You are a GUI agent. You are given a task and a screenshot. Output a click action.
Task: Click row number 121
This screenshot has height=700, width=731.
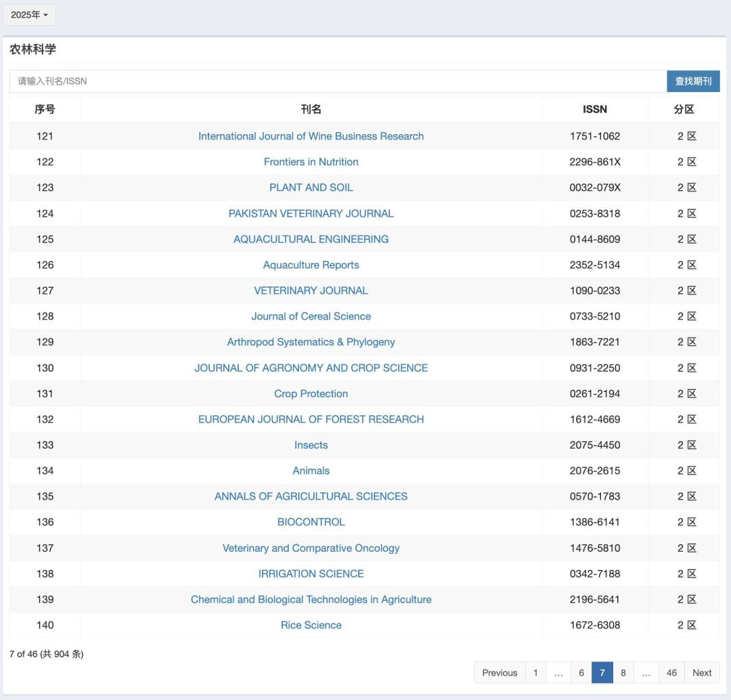pyautogui.click(x=45, y=136)
